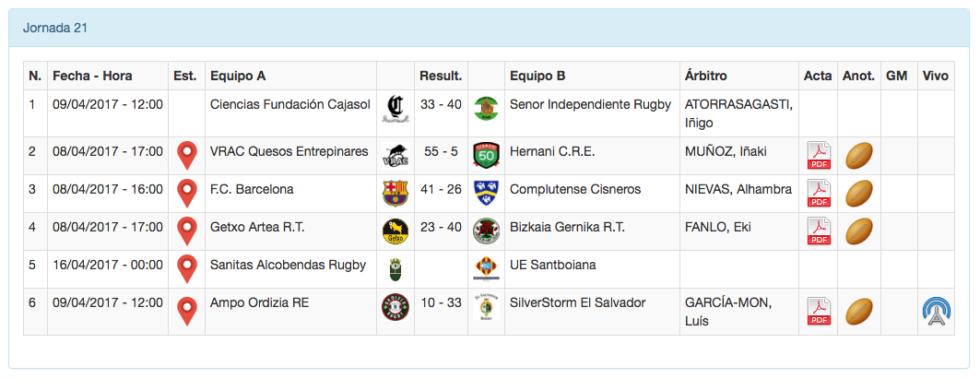
Task: Open live broadcast icon for Ampo Ordizia match
Action: (936, 311)
